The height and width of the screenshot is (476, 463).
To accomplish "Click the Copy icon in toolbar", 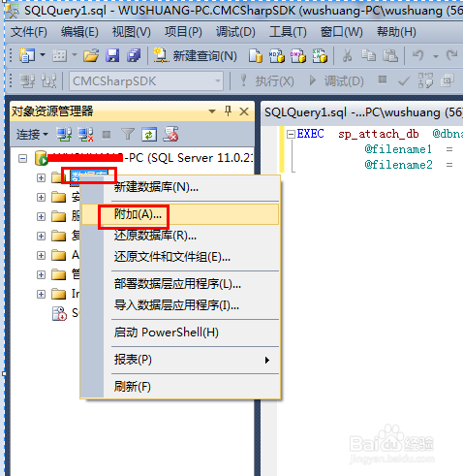I will pos(368,55).
